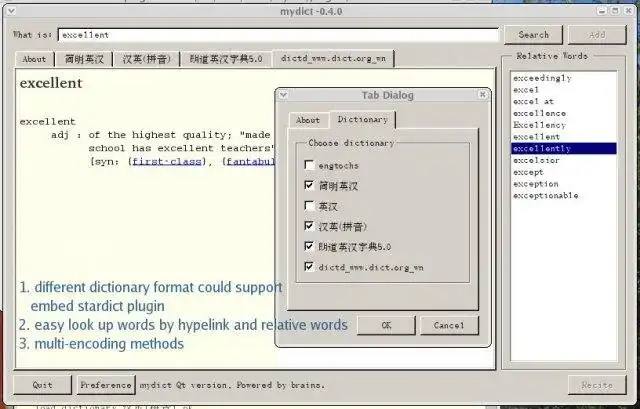Open the About tab in main window

tap(34, 59)
